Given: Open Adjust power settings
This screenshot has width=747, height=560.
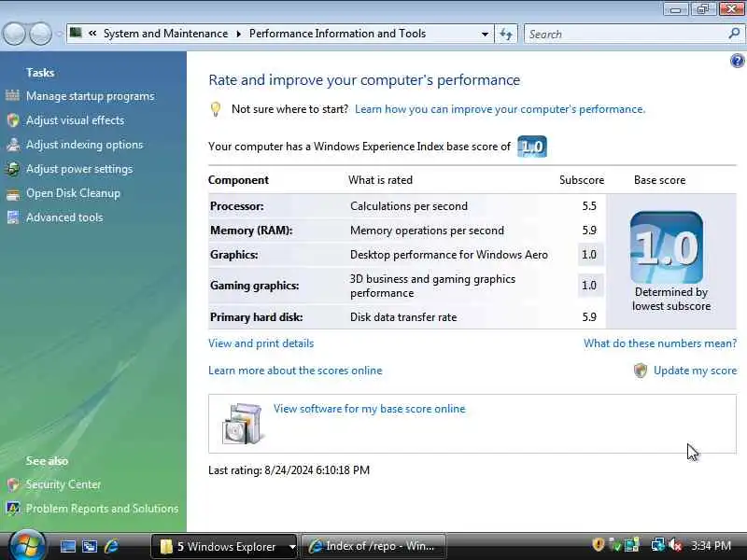Looking at the screenshot, I should click(79, 169).
